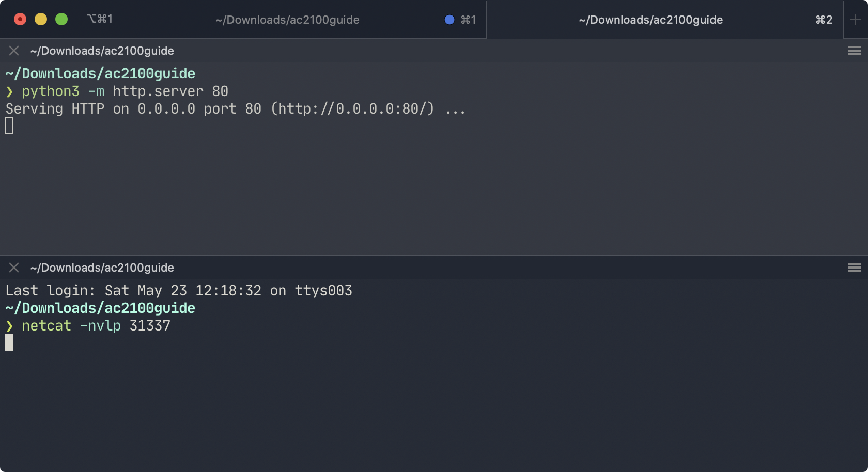868x472 pixels.
Task: Click the green zoom window button
Action: 61,19
